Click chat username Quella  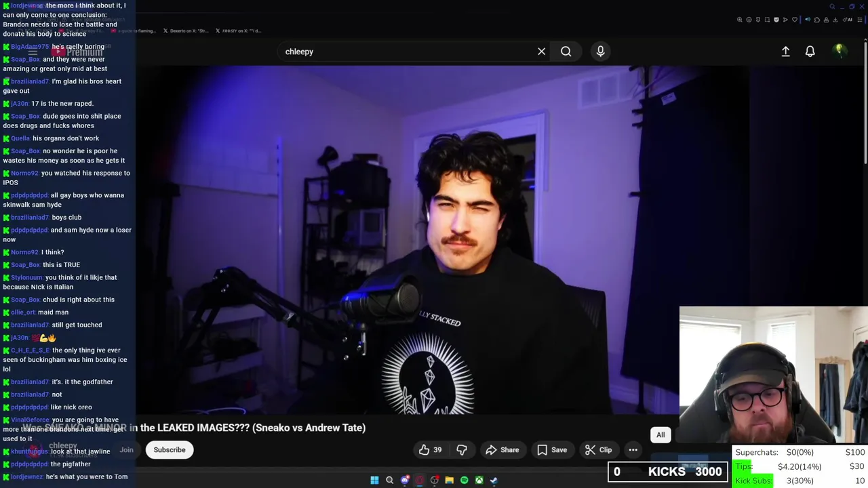pos(20,138)
